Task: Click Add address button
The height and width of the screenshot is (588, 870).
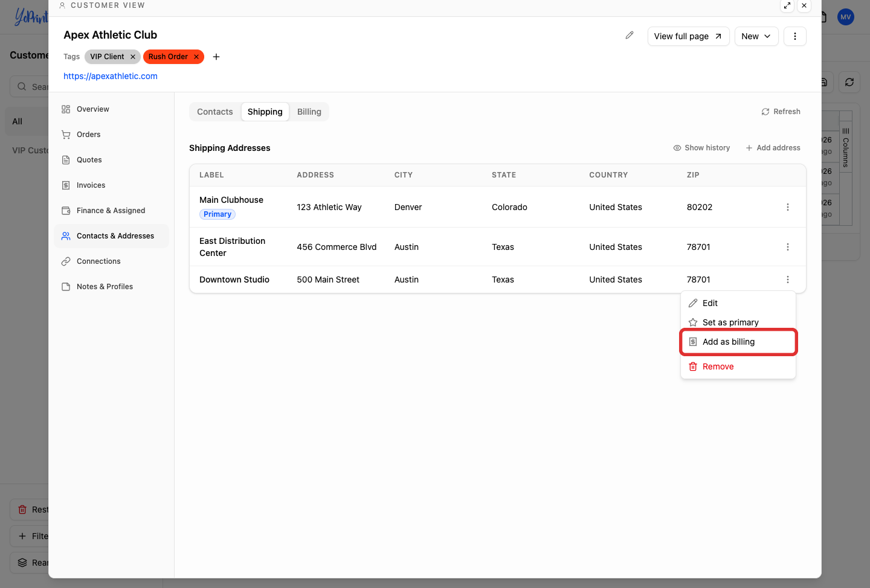Action: (x=773, y=148)
